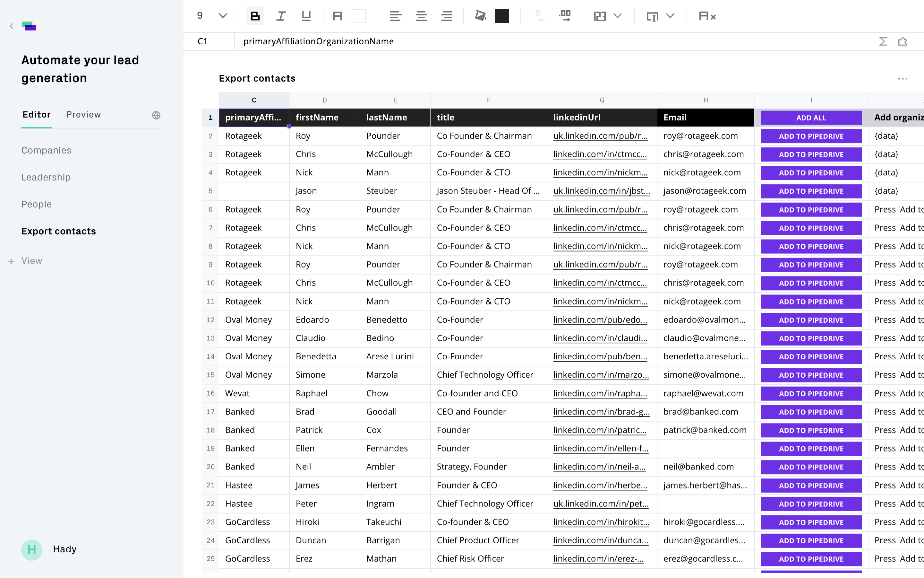Select the cell Wevat
Image resolution: width=924 pixels, height=578 pixels.
click(x=254, y=393)
